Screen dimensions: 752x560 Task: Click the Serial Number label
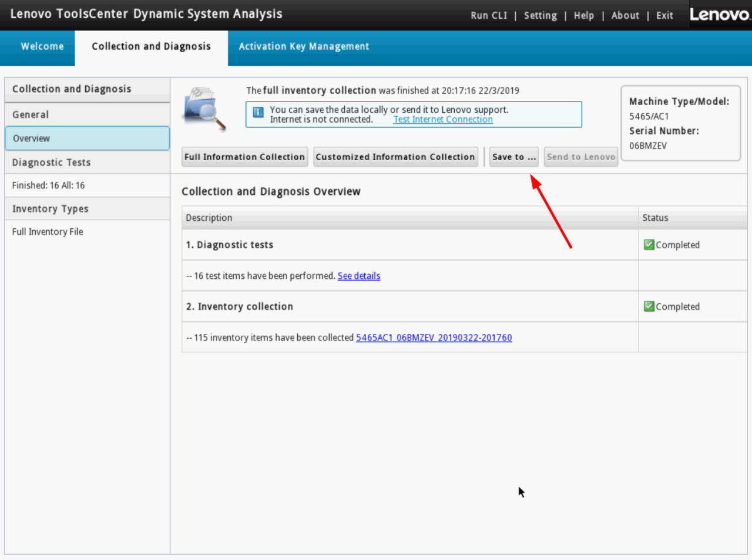[664, 131]
